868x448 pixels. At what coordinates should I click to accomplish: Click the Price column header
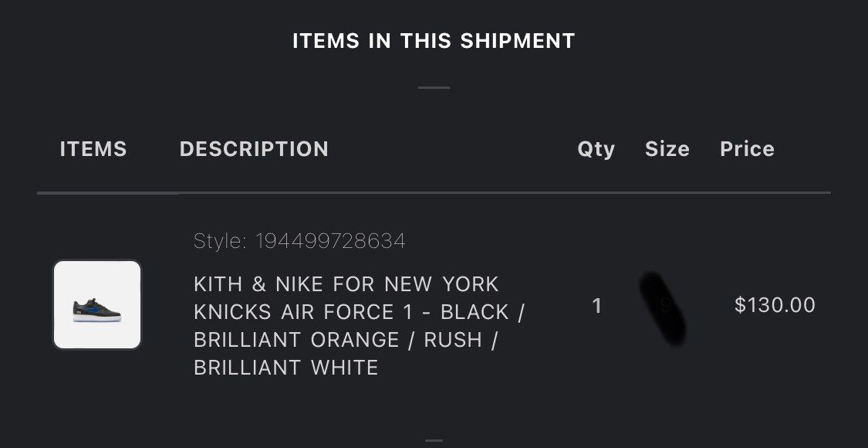coord(747,149)
